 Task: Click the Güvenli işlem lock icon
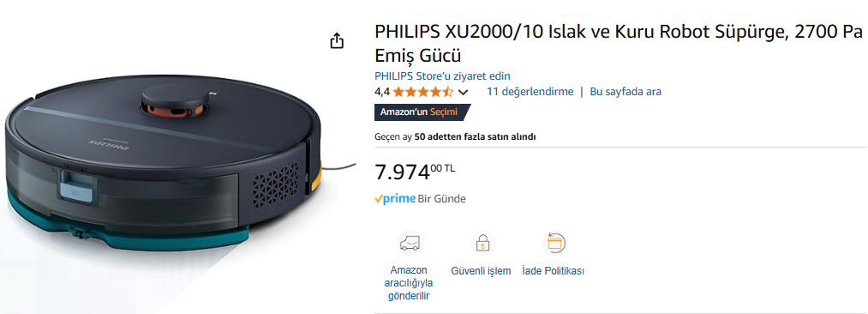click(482, 243)
